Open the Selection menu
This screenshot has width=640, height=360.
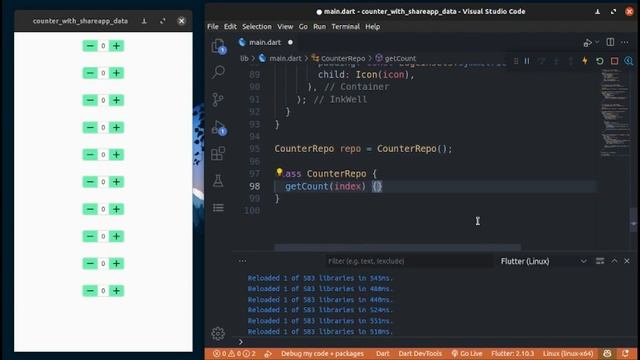click(x=257, y=27)
